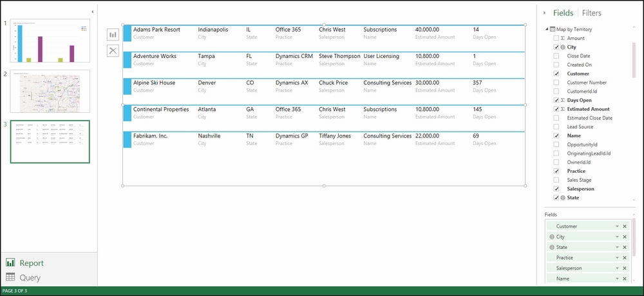Uncheck the Salesperson field checkbox
Viewport: 644px width, 296px height.
(x=556, y=189)
